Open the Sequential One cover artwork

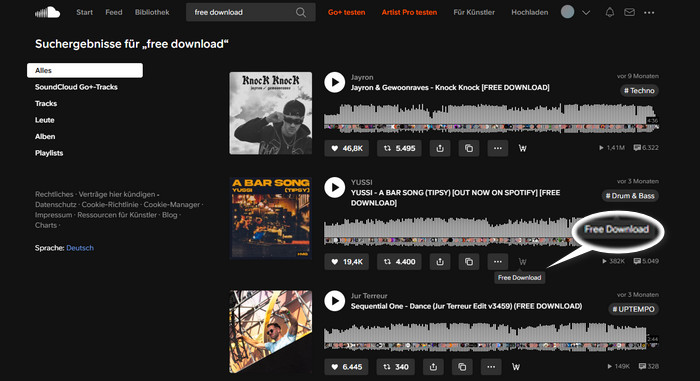271,332
